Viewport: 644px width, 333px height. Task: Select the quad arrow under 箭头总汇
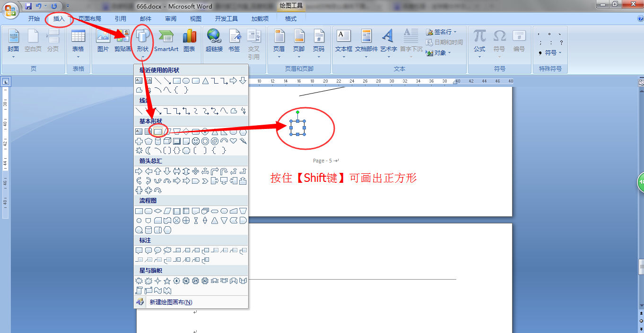(x=196, y=171)
